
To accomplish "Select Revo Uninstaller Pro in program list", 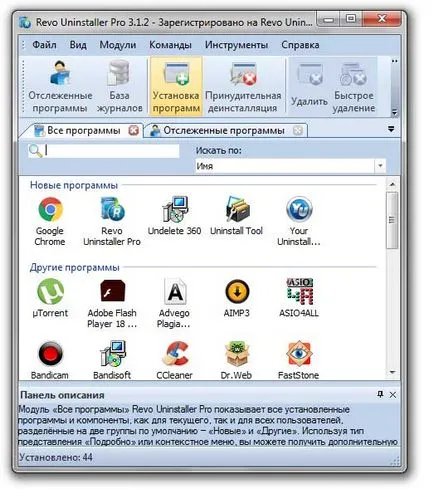I will 112,221.
